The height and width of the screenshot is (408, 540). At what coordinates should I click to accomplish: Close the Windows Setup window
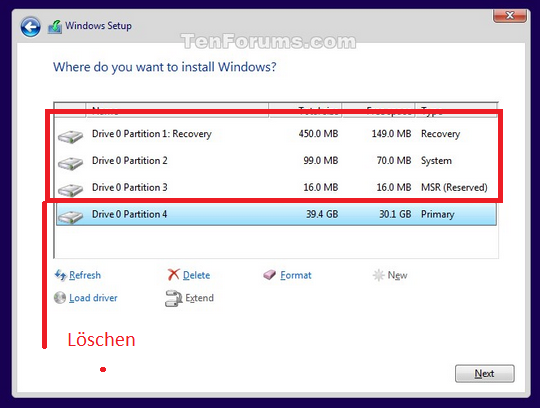[510, 15]
